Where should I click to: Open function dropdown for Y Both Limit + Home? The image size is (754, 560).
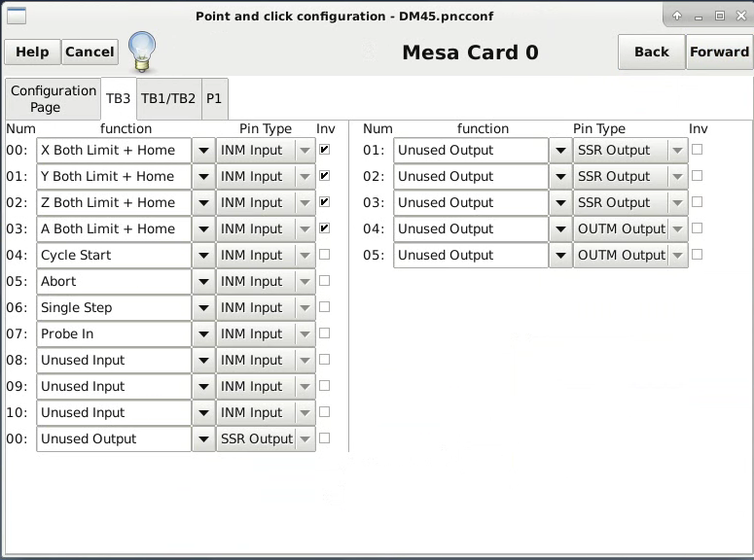[204, 176]
